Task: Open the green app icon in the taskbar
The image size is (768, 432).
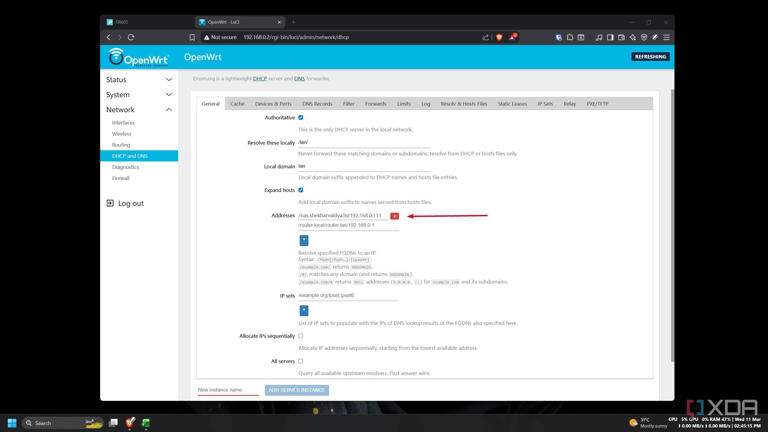Action: click(x=146, y=423)
